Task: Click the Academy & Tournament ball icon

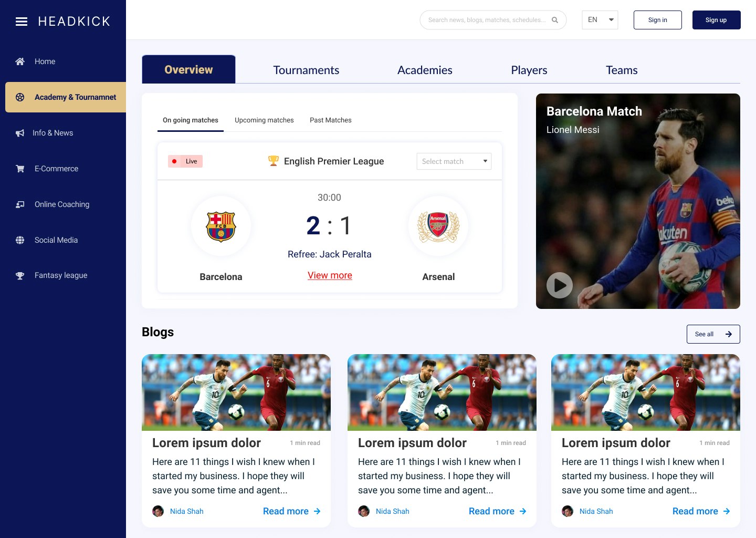Action: pyautogui.click(x=20, y=97)
